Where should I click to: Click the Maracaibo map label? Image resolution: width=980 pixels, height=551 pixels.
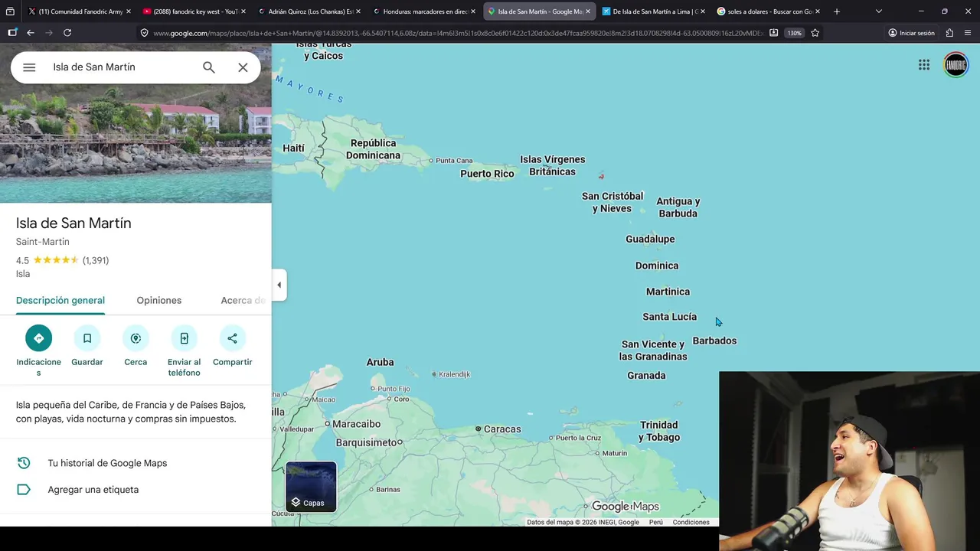(356, 424)
